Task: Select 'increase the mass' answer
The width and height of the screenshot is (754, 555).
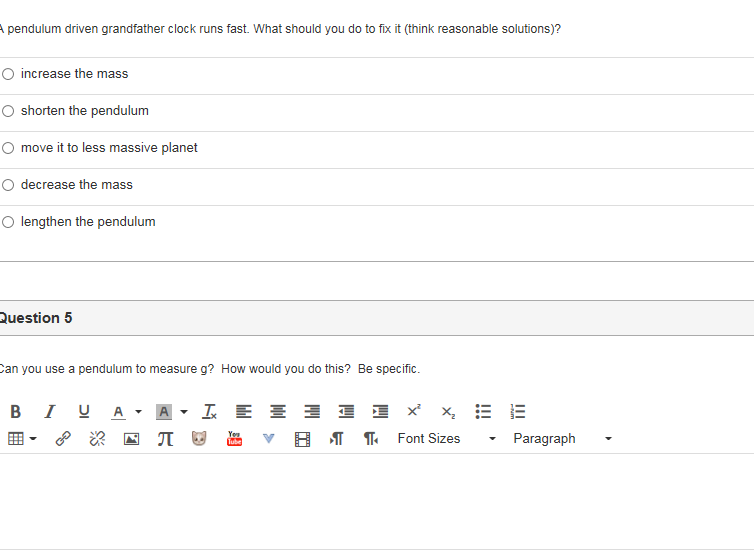Action: 8,74
